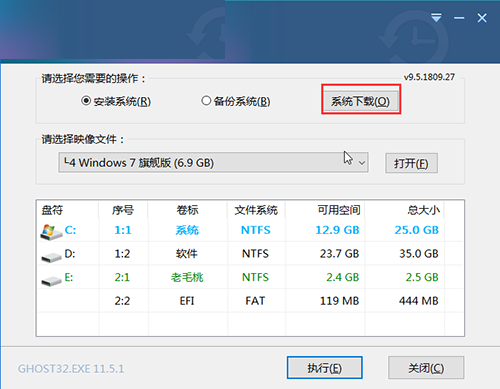Minimize the installer window
The image size is (500, 389).
click(x=459, y=18)
